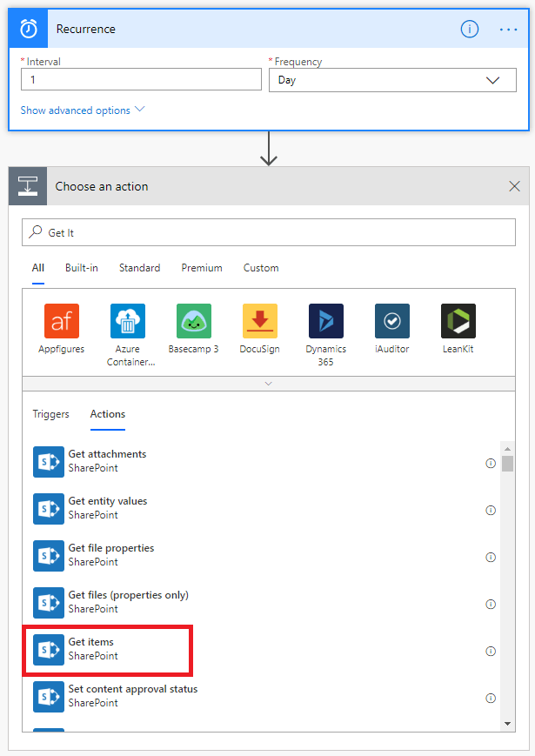Select the LeanKit connector
The width and height of the screenshot is (535, 756).
(x=458, y=329)
